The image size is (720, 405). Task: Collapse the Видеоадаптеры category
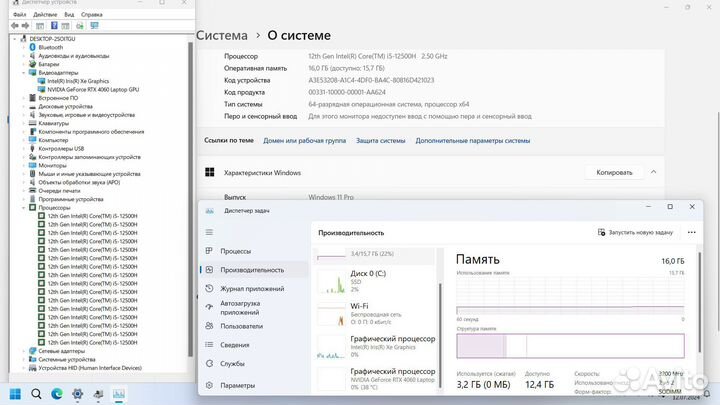click(24, 73)
